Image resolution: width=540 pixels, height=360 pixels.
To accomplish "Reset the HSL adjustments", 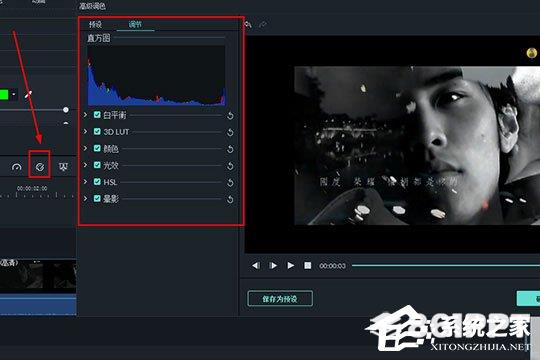I will tap(230, 183).
